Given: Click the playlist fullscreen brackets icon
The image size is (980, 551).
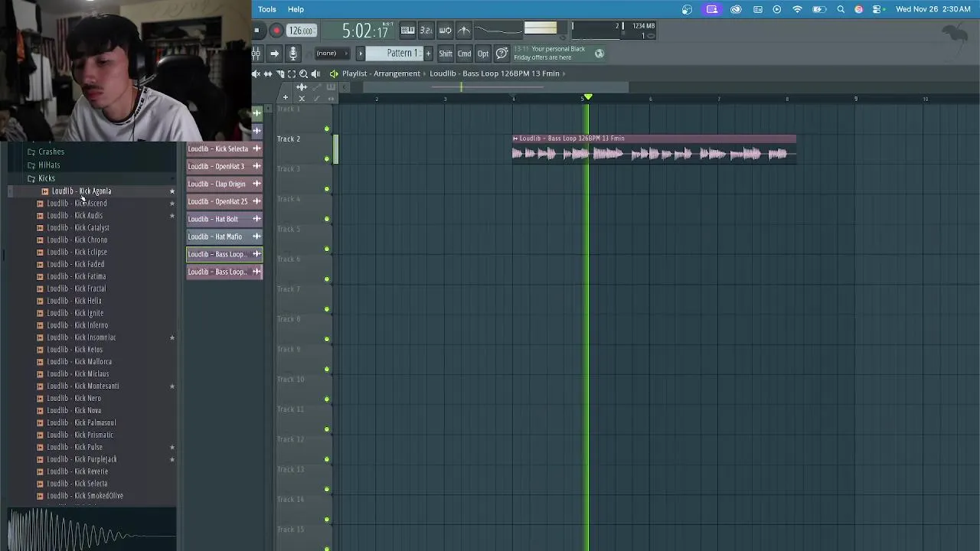Looking at the screenshot, I should [292, 73].
